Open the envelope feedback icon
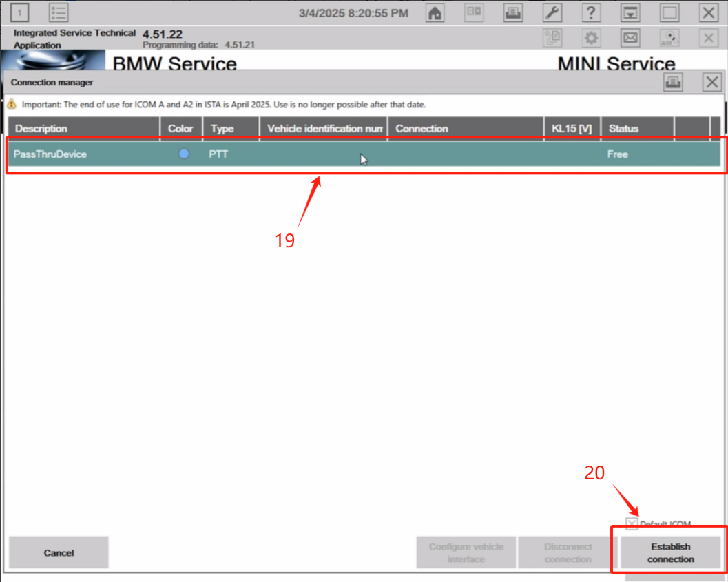 630,38
